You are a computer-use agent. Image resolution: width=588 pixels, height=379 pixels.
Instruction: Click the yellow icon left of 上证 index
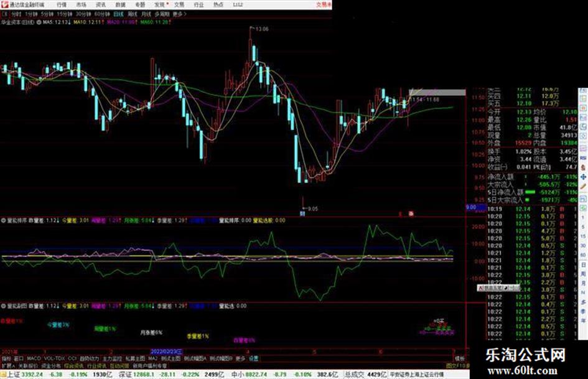click(3, 375)
